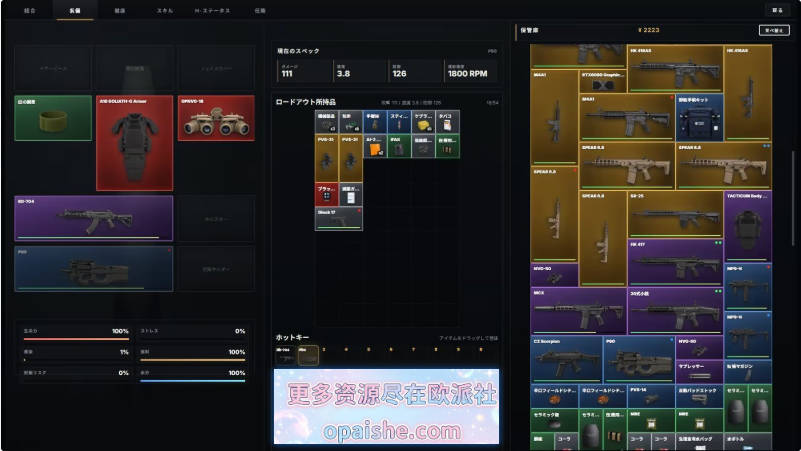Select the AVS GOLIATH-G Armor slot
Screen dimensions: 801x451
134,143
